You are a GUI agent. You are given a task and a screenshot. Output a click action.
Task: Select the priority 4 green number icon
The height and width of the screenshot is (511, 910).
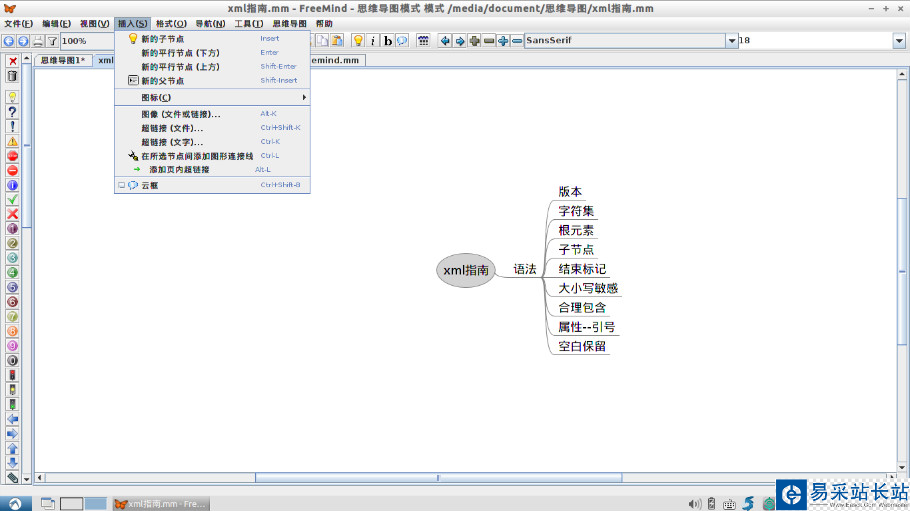click(12, 272)
